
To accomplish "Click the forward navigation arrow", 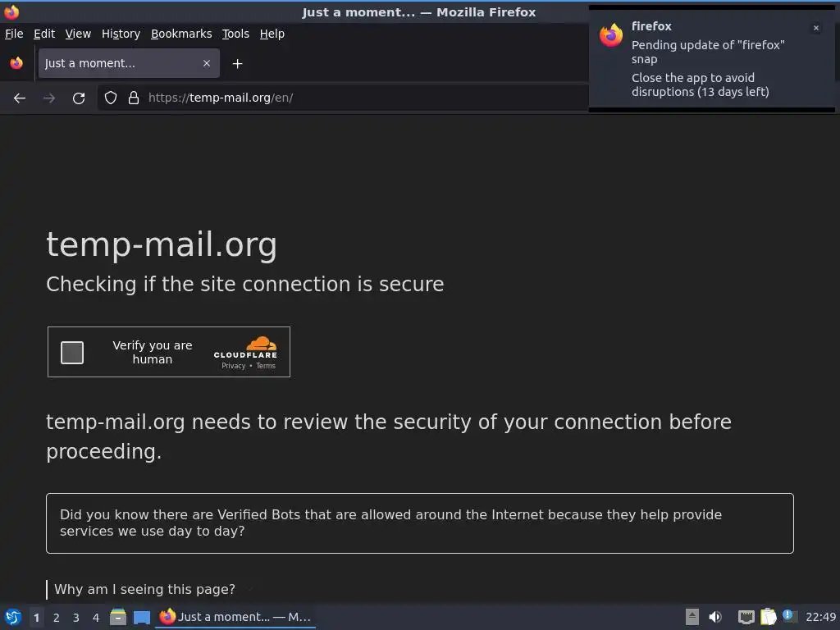I will 48,98.
